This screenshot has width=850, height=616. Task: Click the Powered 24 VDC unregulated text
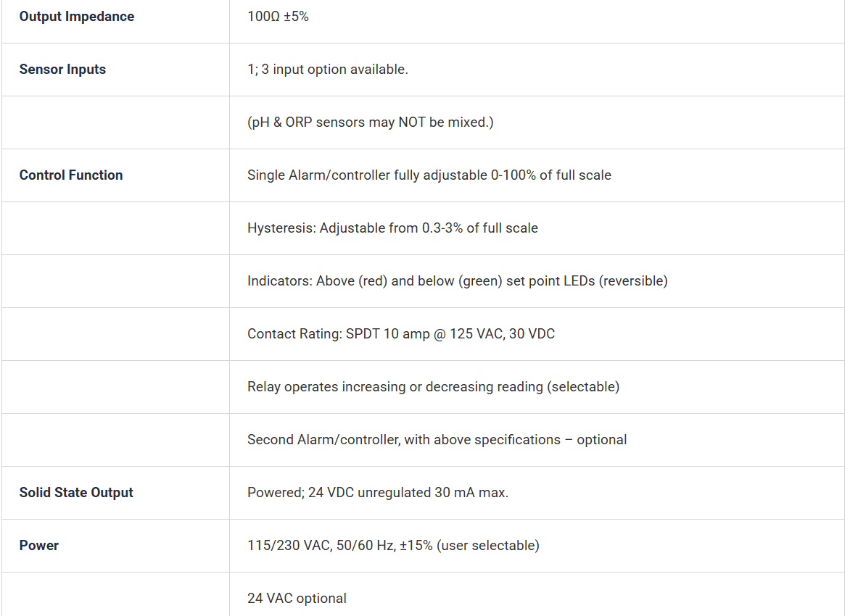click(378, 493)
